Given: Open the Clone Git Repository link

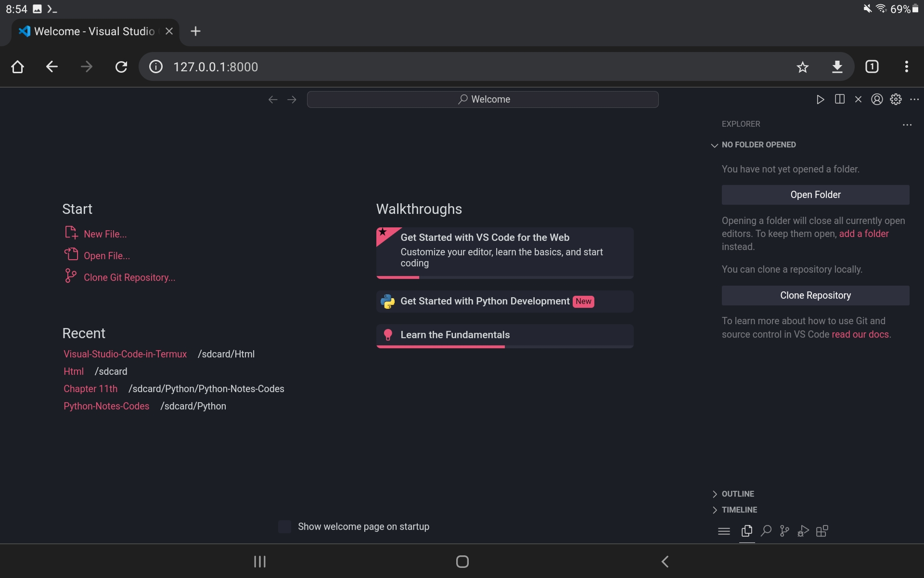Looking at the screenshot, I should pyautogui.click(x=129, y=277).
